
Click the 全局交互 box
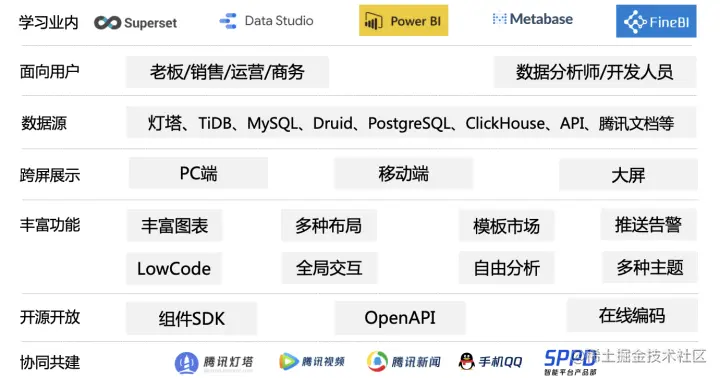(x=329, y=268)
